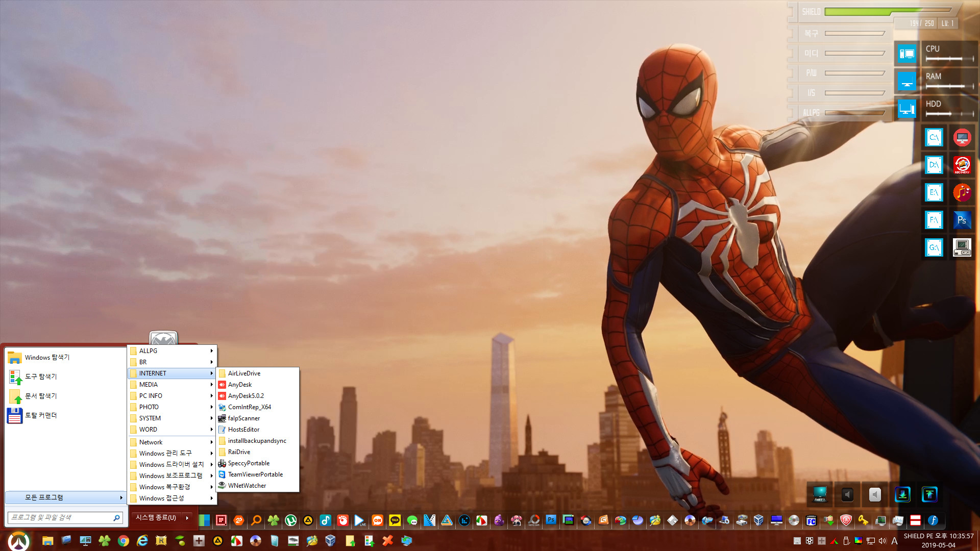Open Windows 관리 도구 folder
Viewport: 980px width, 551px height.
172,454
